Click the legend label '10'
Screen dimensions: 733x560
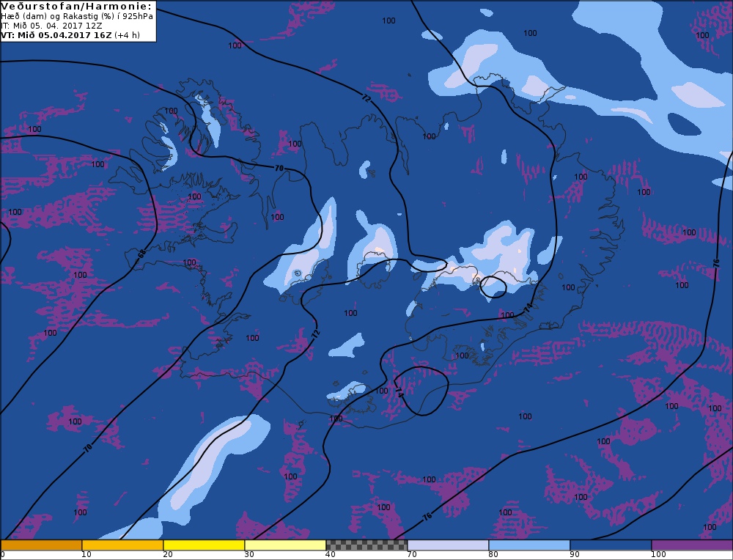point(86,554)
